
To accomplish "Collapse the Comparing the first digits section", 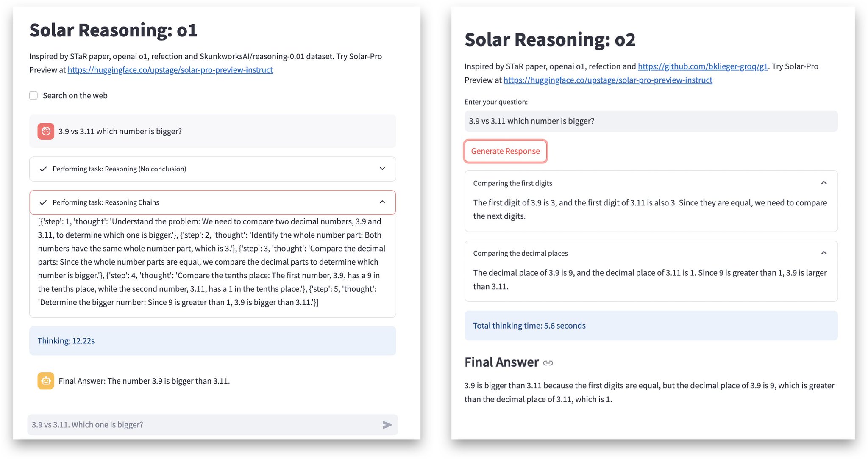I will click(824, 183).
